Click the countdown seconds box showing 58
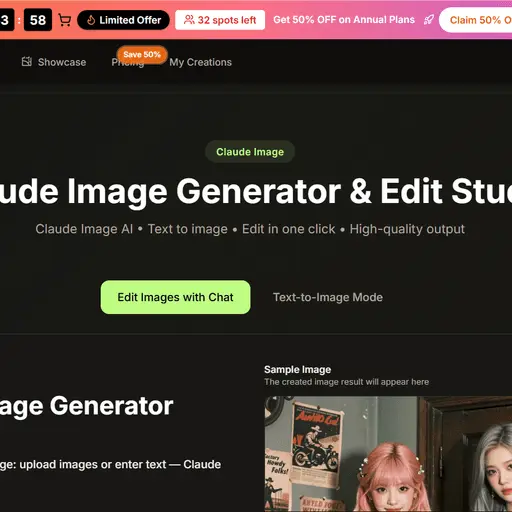 [x=38, y=20]
